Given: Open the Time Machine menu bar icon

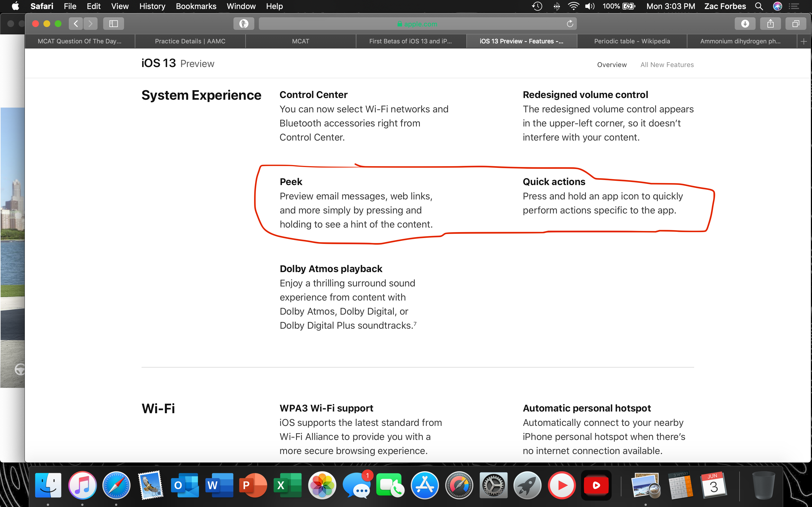Looking at the screenshot, I should point(537,6).
